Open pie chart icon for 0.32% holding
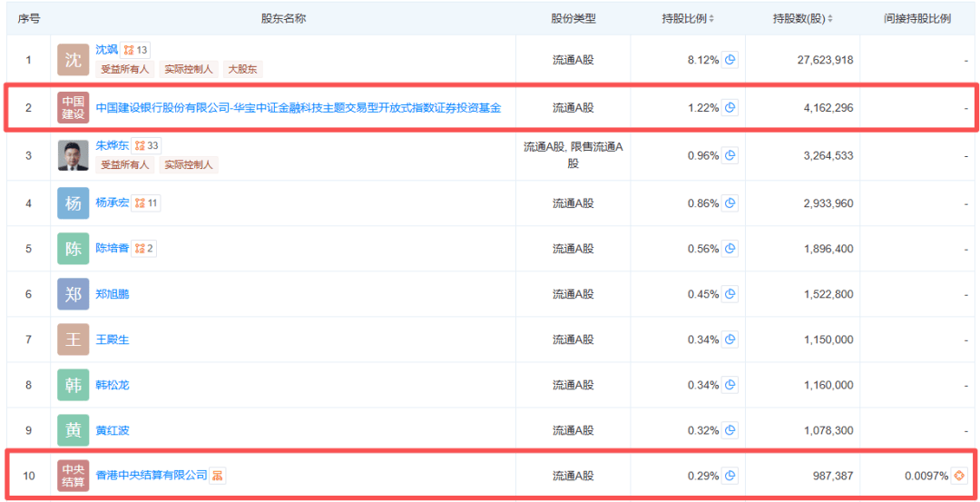The width and height of the screenshot is (980, 502). [x=730, y=430]
